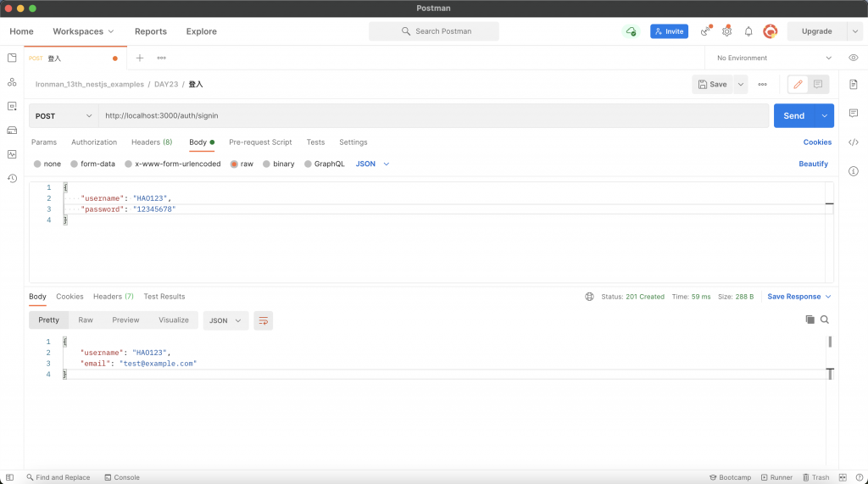
Task: Open the POST method dropdown
Action: tap(63, 116)
